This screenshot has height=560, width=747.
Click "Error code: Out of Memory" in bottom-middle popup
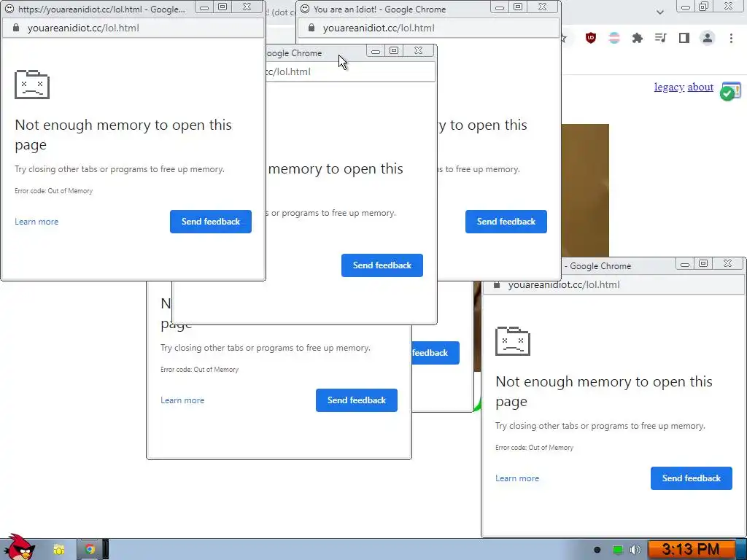coord(200,370)
